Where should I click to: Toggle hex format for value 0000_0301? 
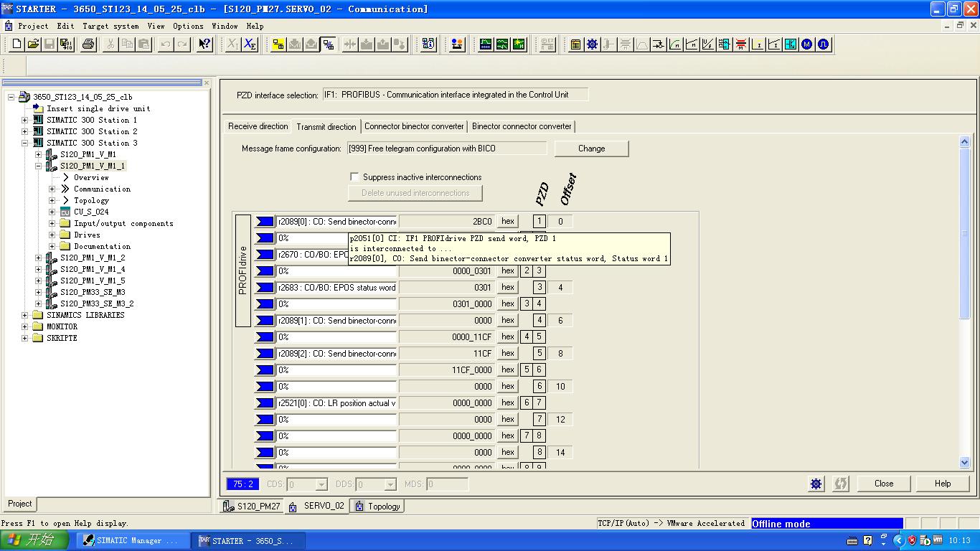point(508,271)
